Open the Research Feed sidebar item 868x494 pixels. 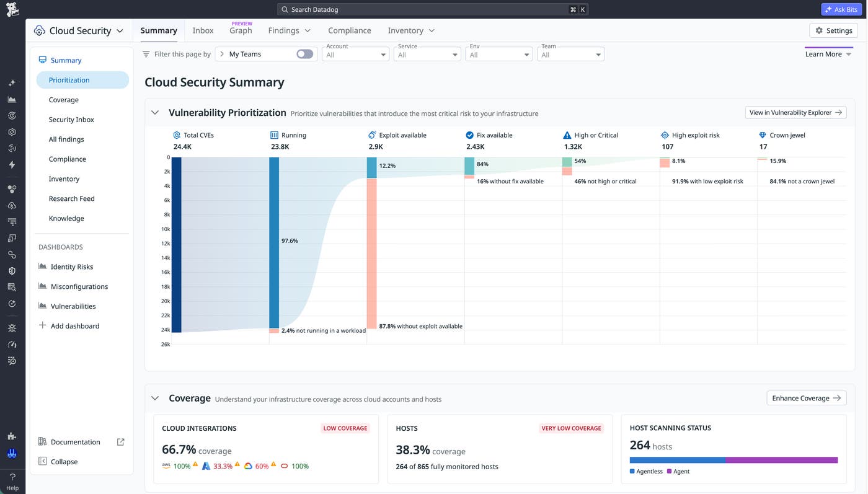[x=71, y=198]
